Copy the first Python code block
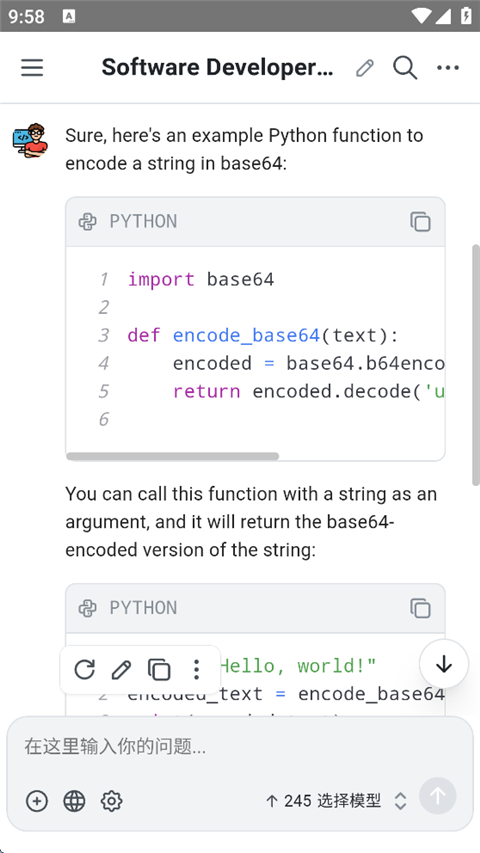This screenshot has height=853, width=480. (x=420, y=221)
